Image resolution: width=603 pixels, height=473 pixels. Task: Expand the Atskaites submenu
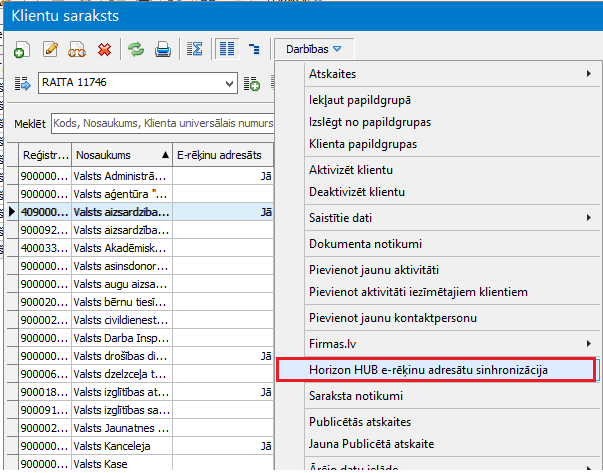pos(450,74)
